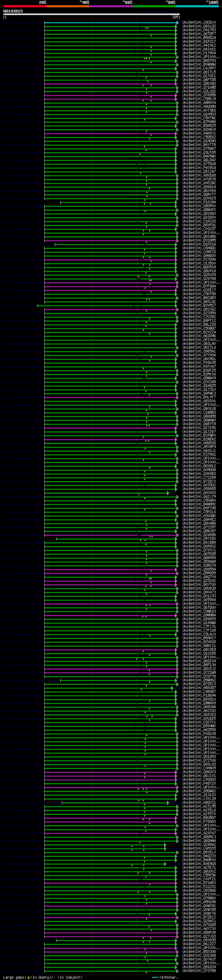Select hit label UniRef100_B5A524

click(199, 38)
